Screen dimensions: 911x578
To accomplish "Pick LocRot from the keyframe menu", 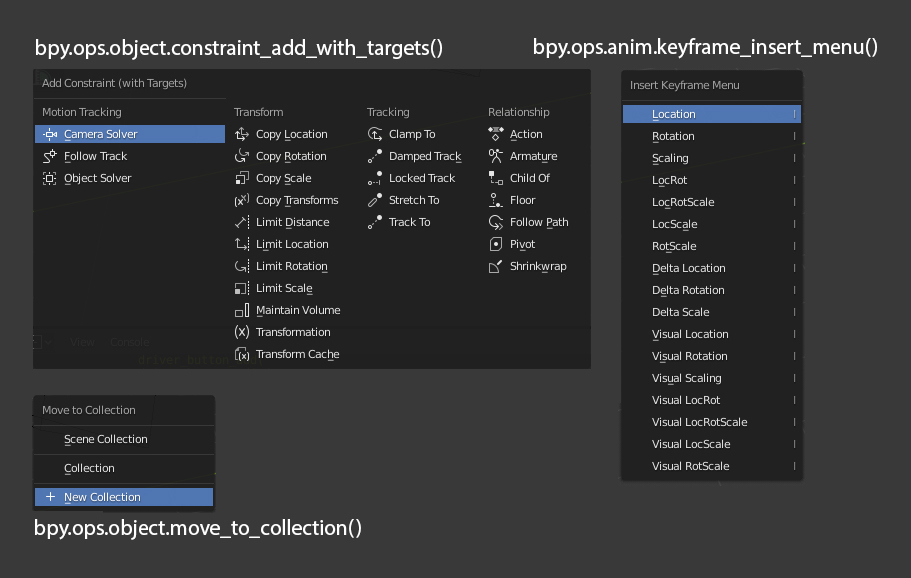I will (712, 180).
